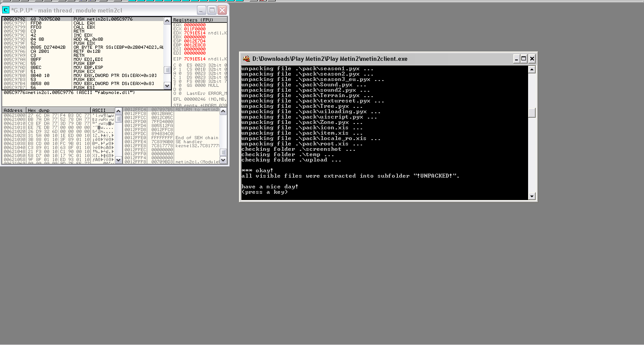This screenshot has width=644, height=345.
Task: Click the '*** okay!' console line
Action: pyautogui.click(x=257, y=170)
